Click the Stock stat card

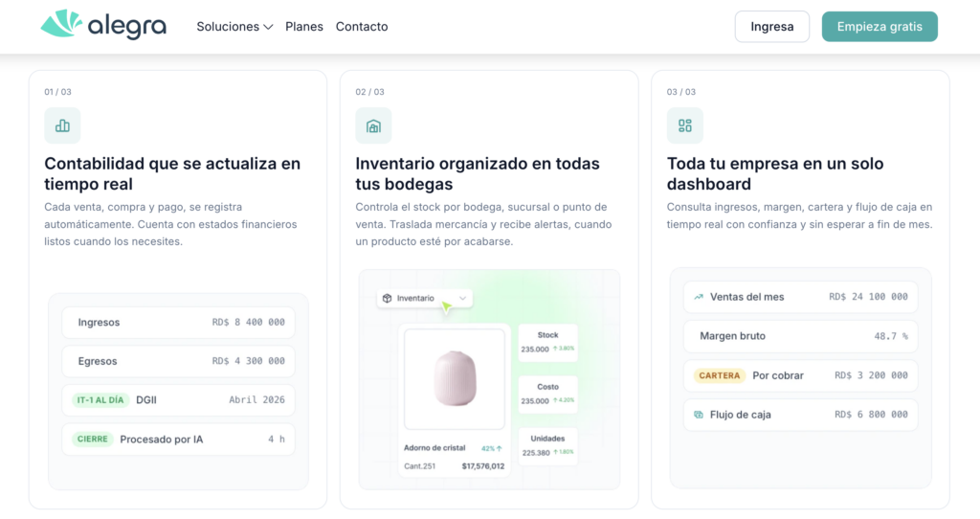tap(547, 342)
